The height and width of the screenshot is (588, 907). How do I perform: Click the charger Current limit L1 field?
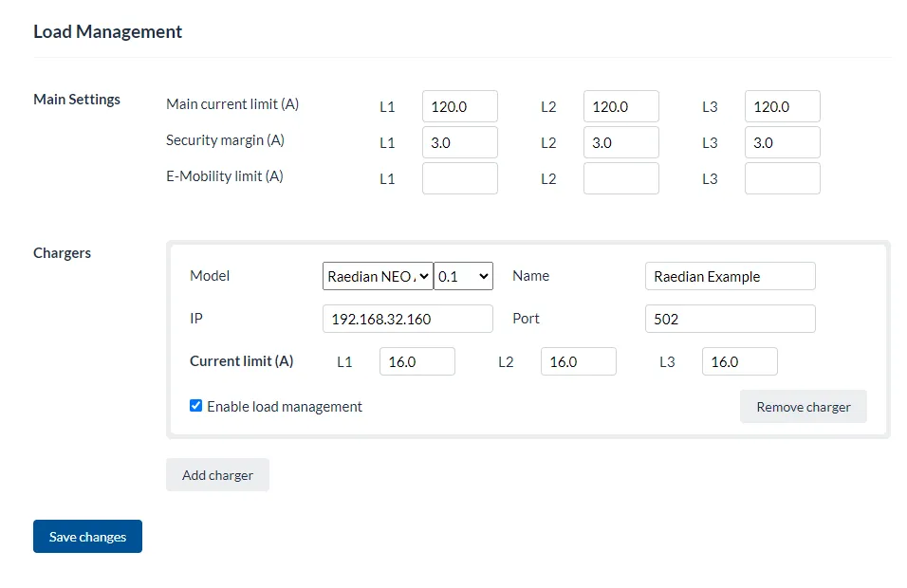(417, 361)
